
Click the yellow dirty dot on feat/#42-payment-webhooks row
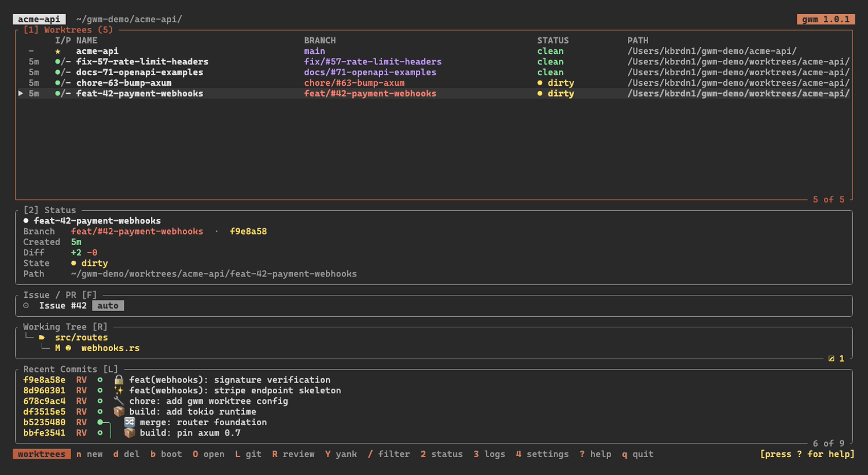click(x=540, y=94)
